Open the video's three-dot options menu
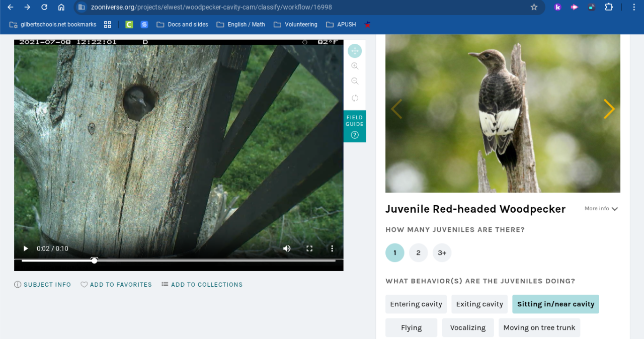 [x=332, y=248]
